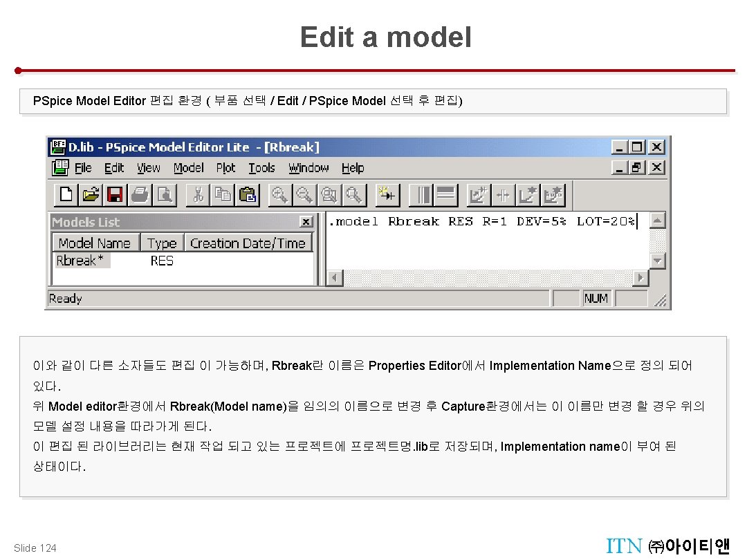The width and height of the screenshot is (747, 560).
Task: Click the new model diode-spark icon
Action: coord(387,195)
